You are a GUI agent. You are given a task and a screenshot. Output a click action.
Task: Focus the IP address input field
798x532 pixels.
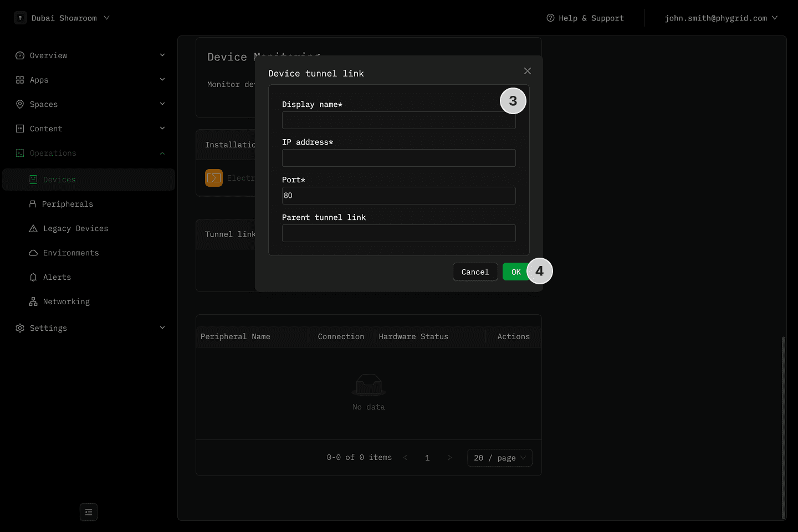tap(399, 158)
